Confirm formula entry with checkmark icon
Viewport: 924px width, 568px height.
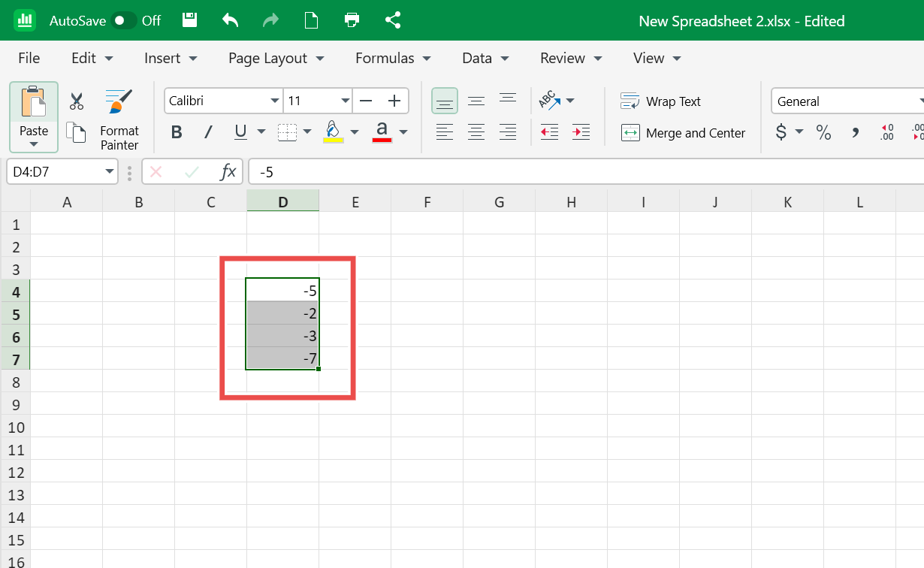click(x=192, y=172)
